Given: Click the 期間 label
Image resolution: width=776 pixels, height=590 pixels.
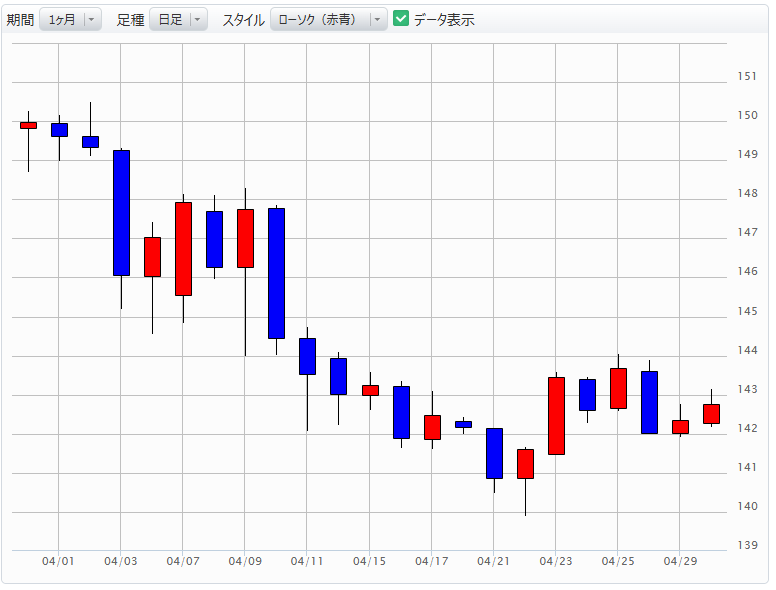Looking at the screenshot, I should point(20,20).
